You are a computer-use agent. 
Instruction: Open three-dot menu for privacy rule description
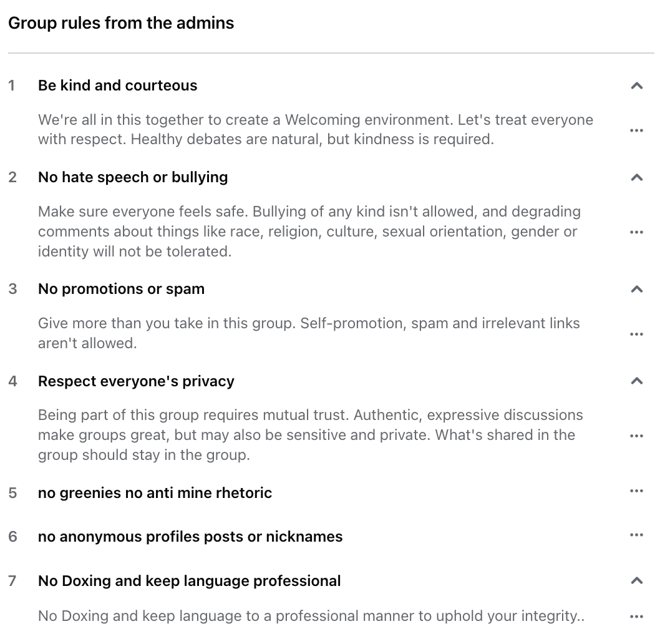coord(636,436)
